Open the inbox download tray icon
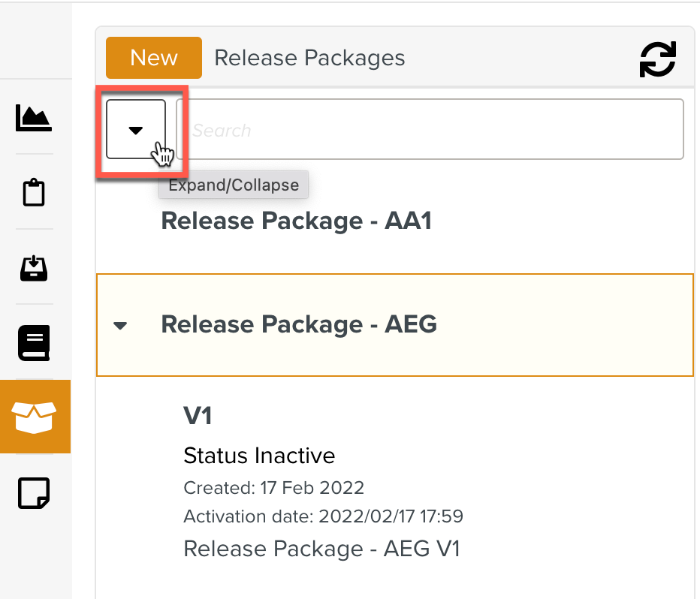This screenshot has width=700, height=599. click(x=34, y=267)
